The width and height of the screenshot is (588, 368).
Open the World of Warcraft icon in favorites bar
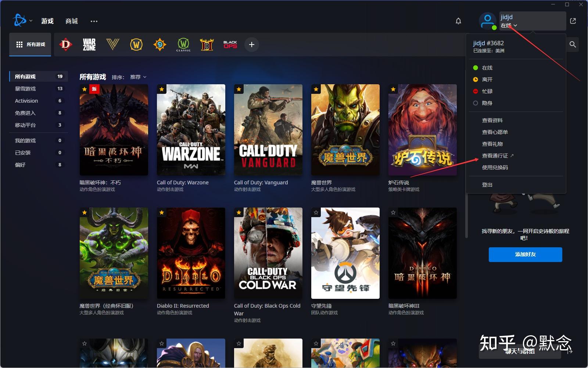136,45
